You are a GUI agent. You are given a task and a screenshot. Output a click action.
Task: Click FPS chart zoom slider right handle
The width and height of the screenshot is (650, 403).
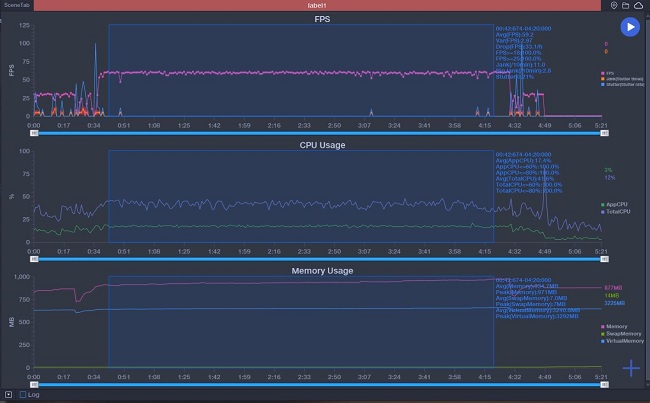pos(603,132)
